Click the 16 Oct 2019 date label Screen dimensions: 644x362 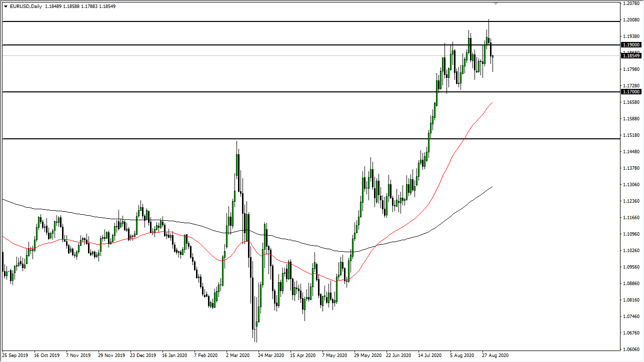(x=46, y=356)
